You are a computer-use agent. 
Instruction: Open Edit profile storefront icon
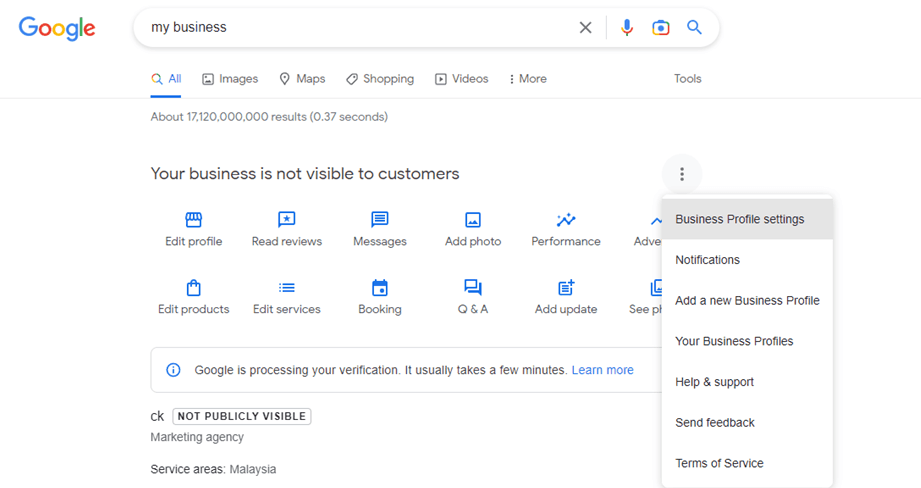pos(193,220)
